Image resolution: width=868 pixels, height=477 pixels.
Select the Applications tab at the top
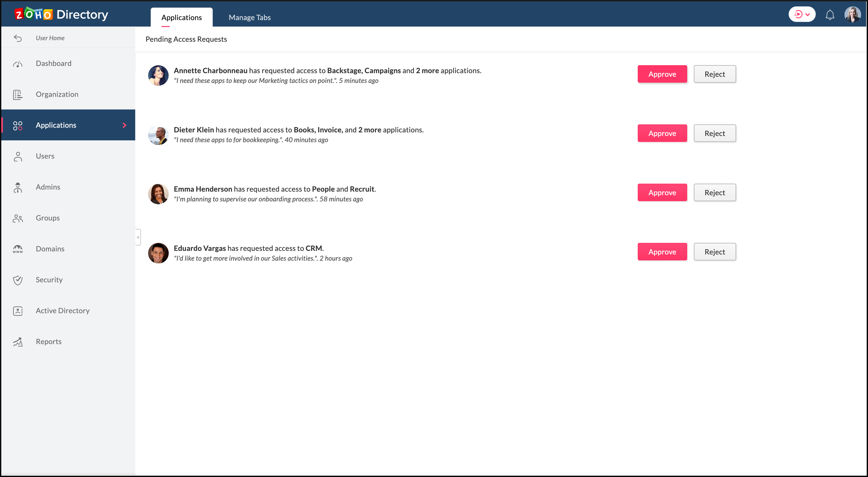(181, 17)
